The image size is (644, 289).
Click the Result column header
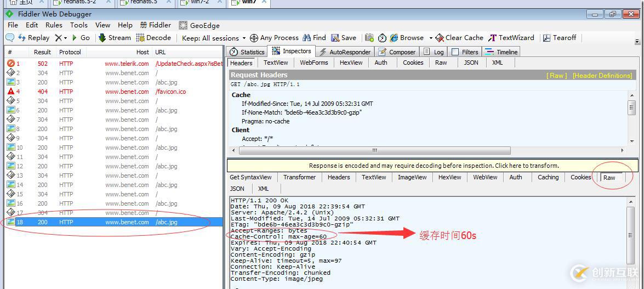(42, 52)
